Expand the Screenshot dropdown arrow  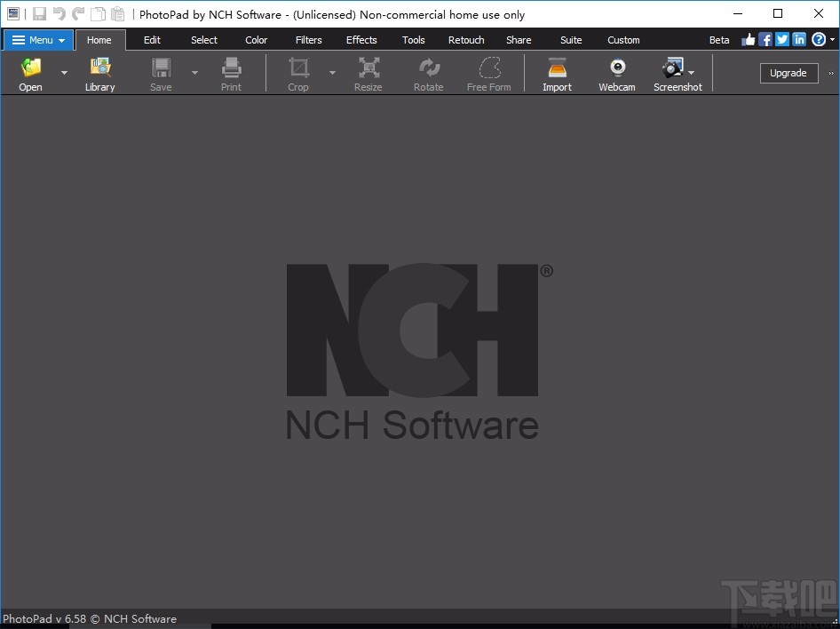(x=692, y=73)
